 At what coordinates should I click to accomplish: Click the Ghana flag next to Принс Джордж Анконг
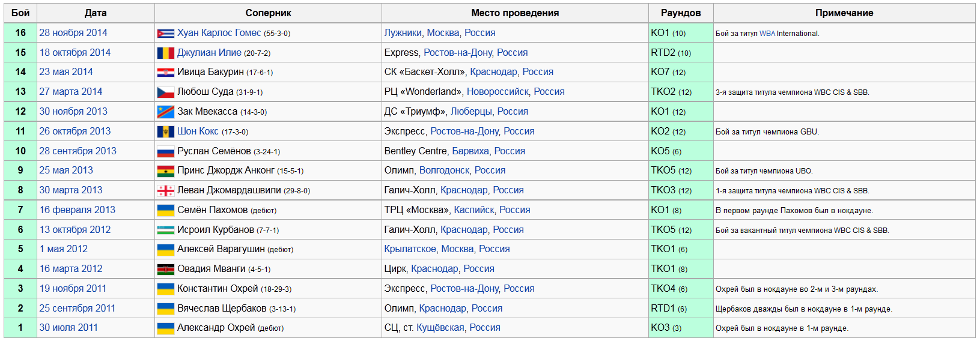tap(165, 171)
